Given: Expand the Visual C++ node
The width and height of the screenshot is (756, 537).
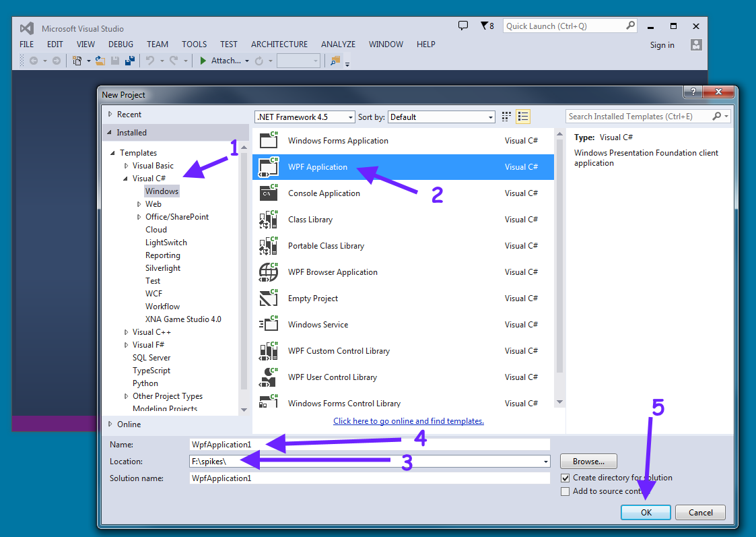Looking at the screenshot, I should coord(126,332).
